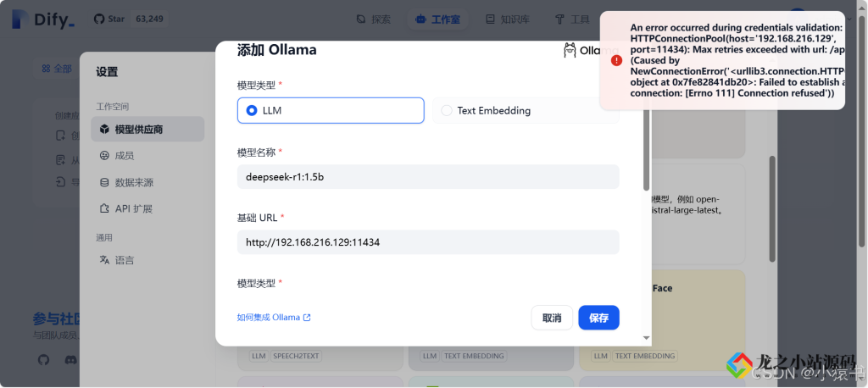Screen dimensions: 868x388
Task: Select the Text Embedding radio option
Action: [x=526, y=110]
